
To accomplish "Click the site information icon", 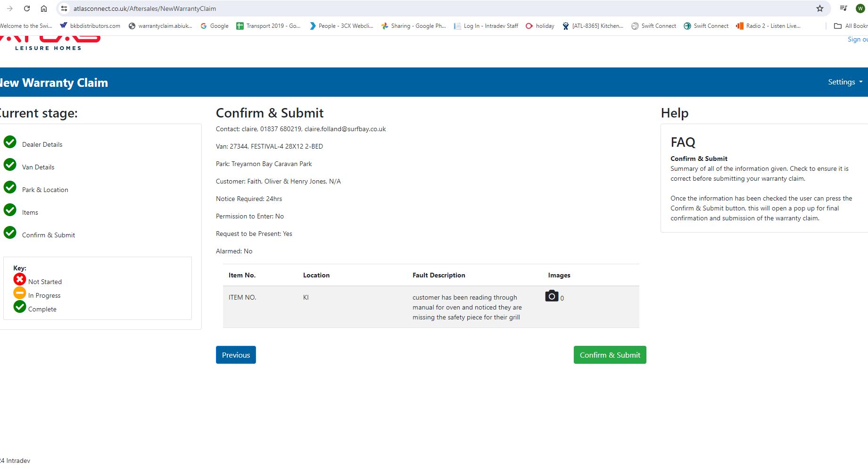I will pyautogui.click(x=65, y=8).
